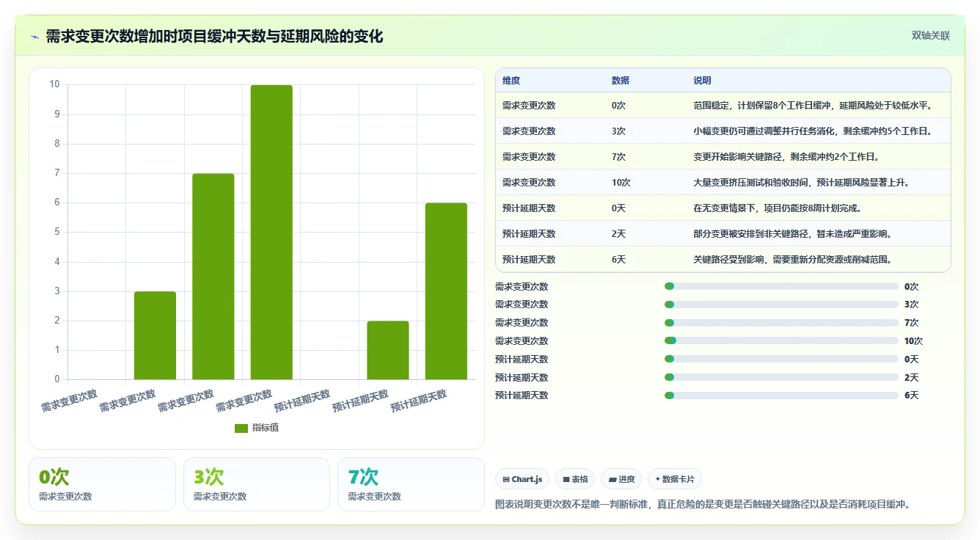Click the 数据 table column header
Viewport: 980px width, 540px height.
620,81
